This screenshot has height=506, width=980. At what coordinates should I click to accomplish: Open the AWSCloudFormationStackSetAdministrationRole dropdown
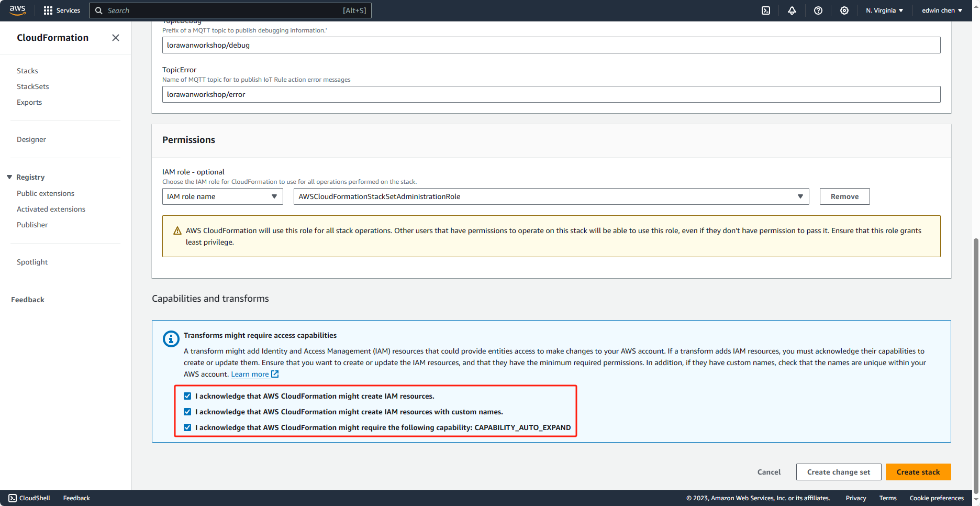coord(551,196)
